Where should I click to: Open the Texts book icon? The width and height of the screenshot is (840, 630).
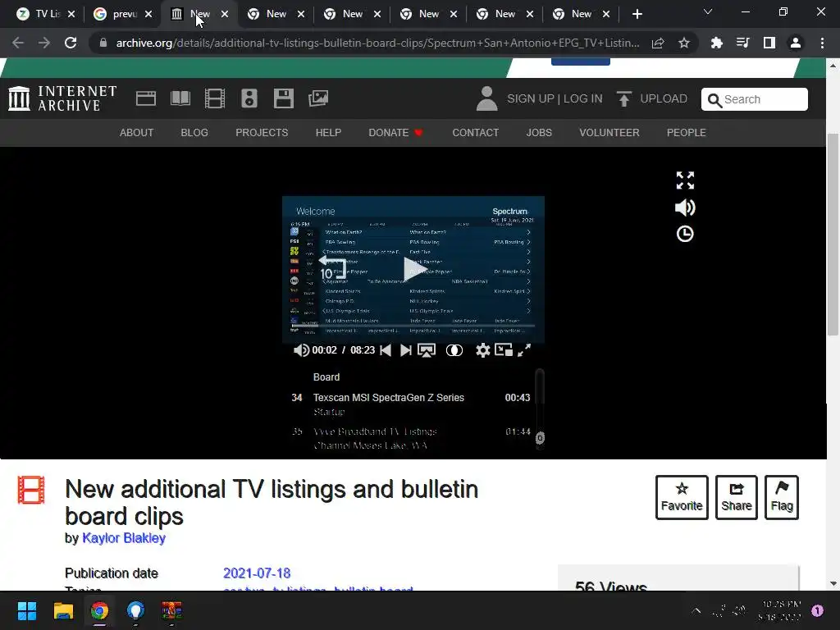coord(180,98)
